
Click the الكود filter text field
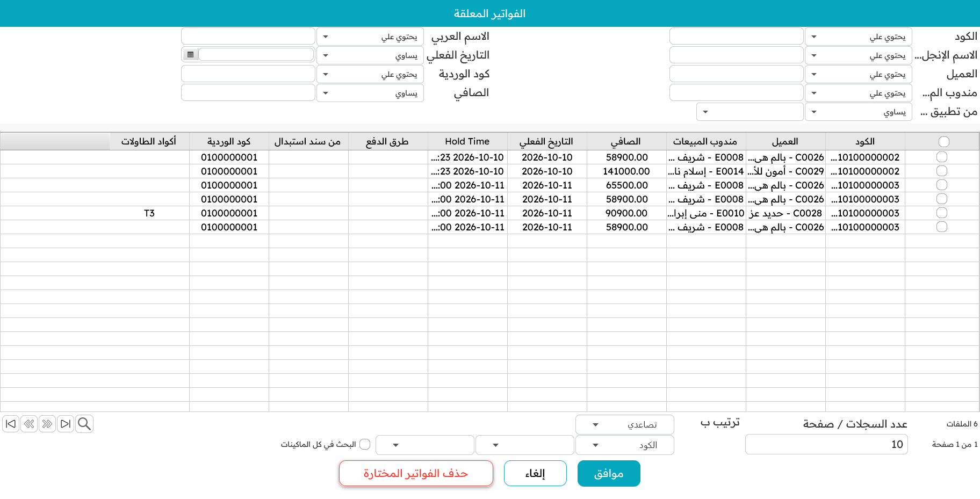coord(737,37)
